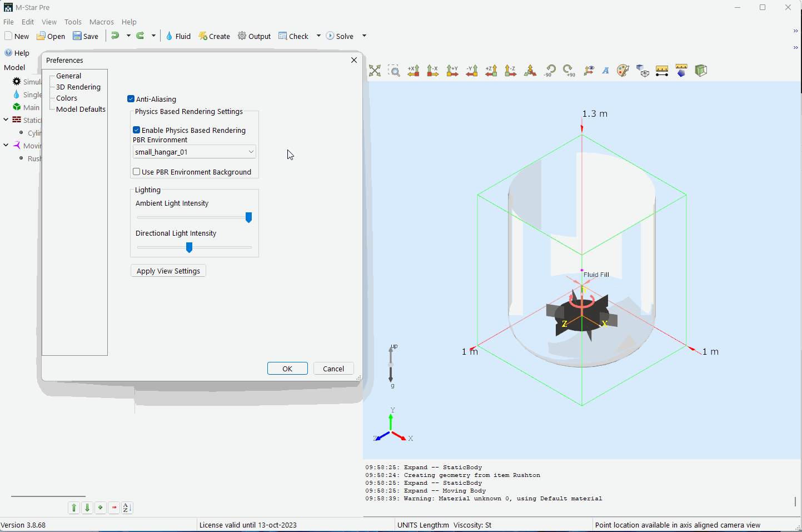The width and height of the screenshot is (802, 532).
Task: Expand the top toolbar overflow chevron
Action: click(x=795, y=31)
